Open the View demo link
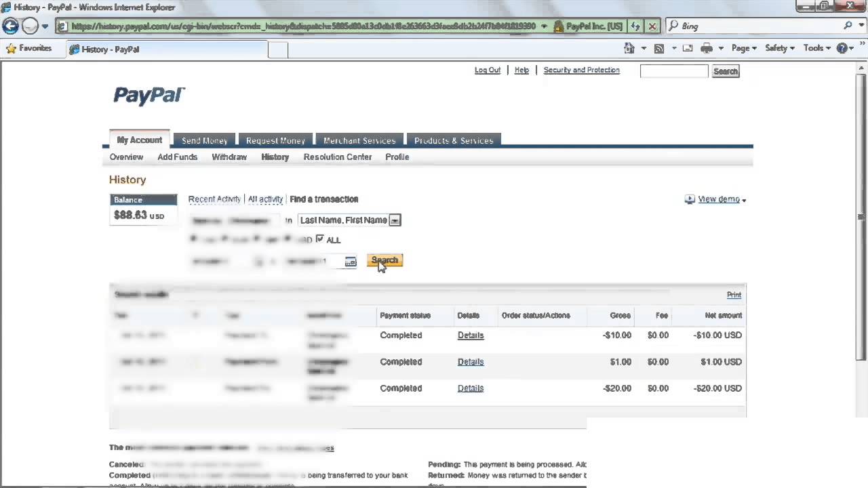The width and height of the screenshot is (868, 488). [x=719, y=199]
